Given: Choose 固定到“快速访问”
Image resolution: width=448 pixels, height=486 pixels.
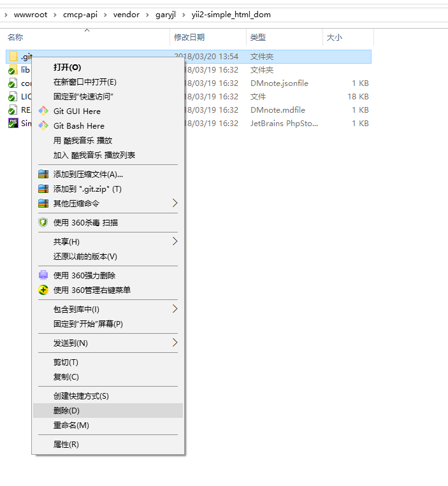Looking at the screenshot, I should (108, 96).
